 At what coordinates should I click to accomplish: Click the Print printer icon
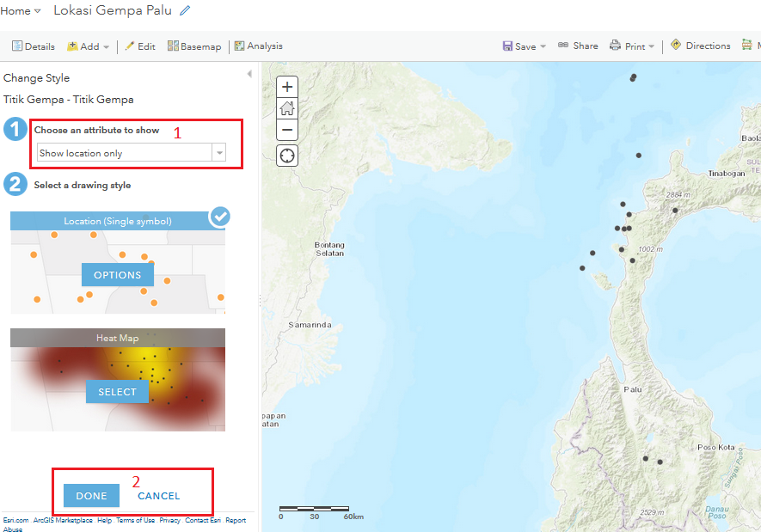[x=615, y=46]
